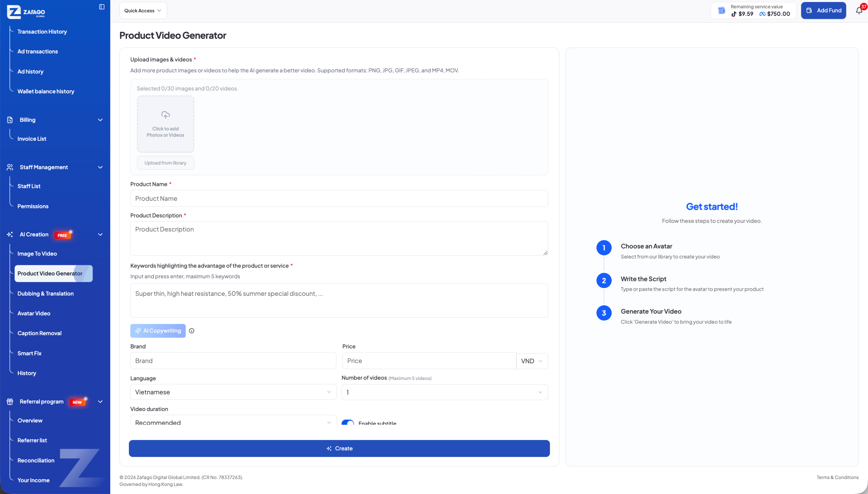Image resolution: width=868 pixels, height=494 pixels.
Task: Click the AI Copywriting info icon
Action: (192, 331)
